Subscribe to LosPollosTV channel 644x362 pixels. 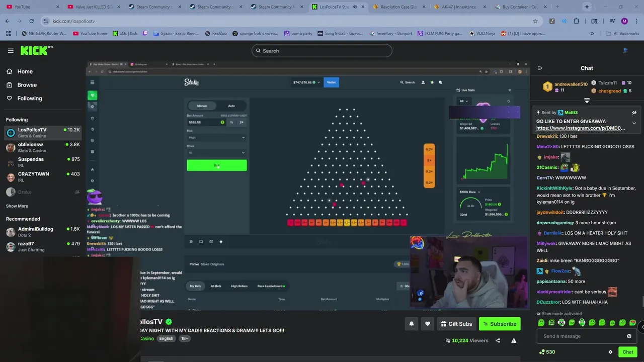click(500, 324)
